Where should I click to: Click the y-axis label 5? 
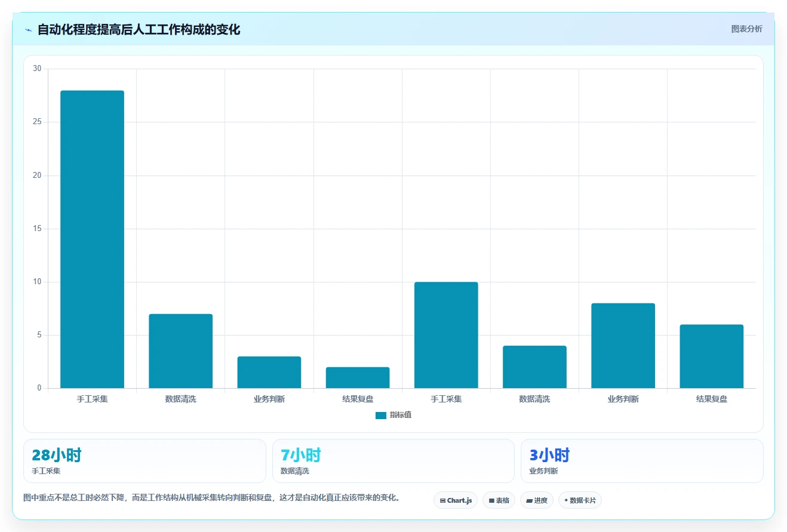tap(39, 335)
